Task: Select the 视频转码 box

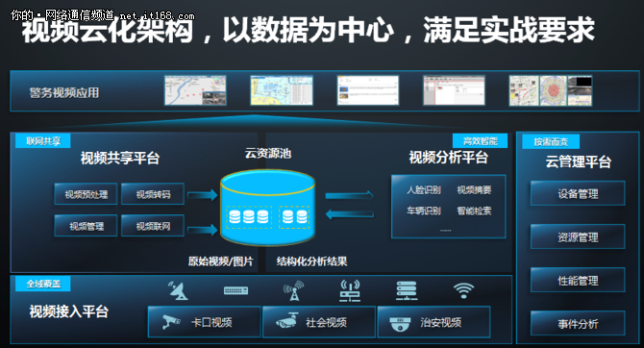Action: pyautogui.click(x=153, y=194)
